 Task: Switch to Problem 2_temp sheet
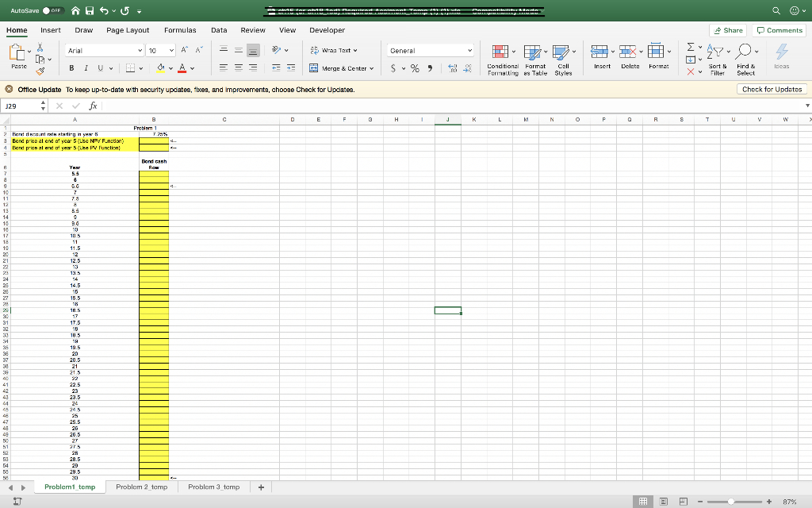[x=141, y=487]
